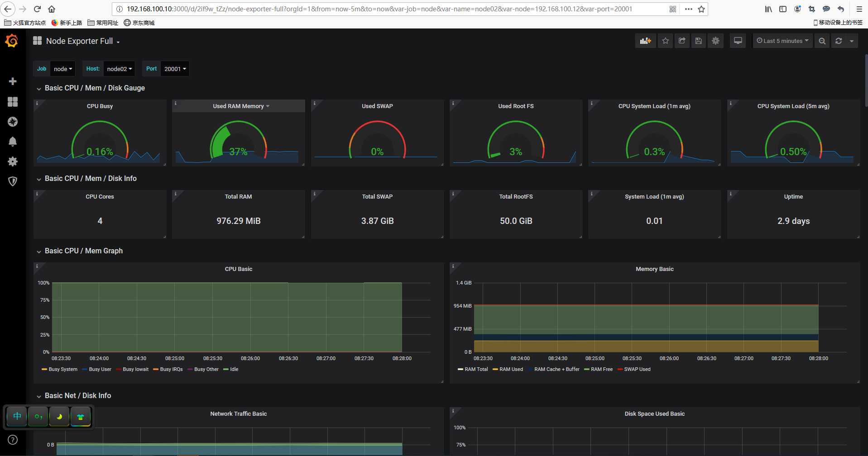Click the Used SWAP panel title
The width and height of the screenshot is (868, 456).
pyautogui.click(x=377, y=106)
